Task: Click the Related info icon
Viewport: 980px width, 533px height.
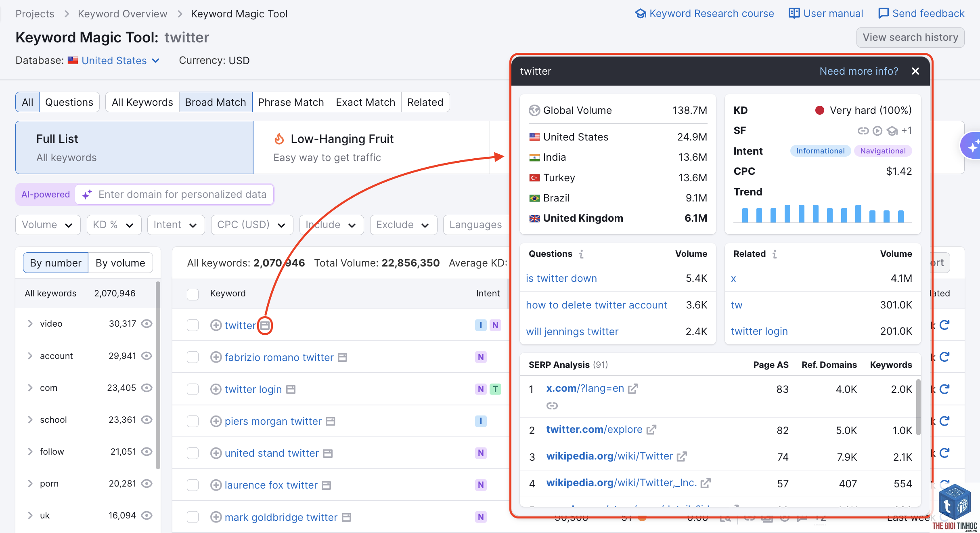Action: tap(775, 254)
